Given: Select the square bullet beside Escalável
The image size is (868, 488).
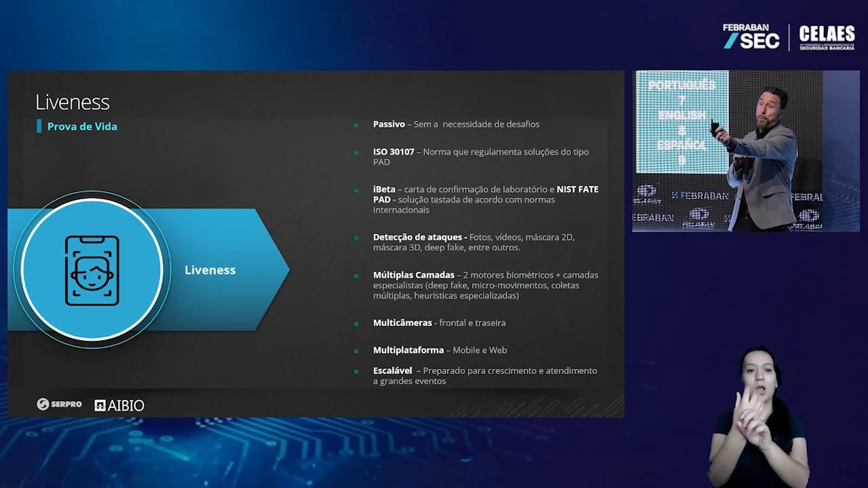Looking at the screenshot, I should pyautogui.click(x=356, y=371).
